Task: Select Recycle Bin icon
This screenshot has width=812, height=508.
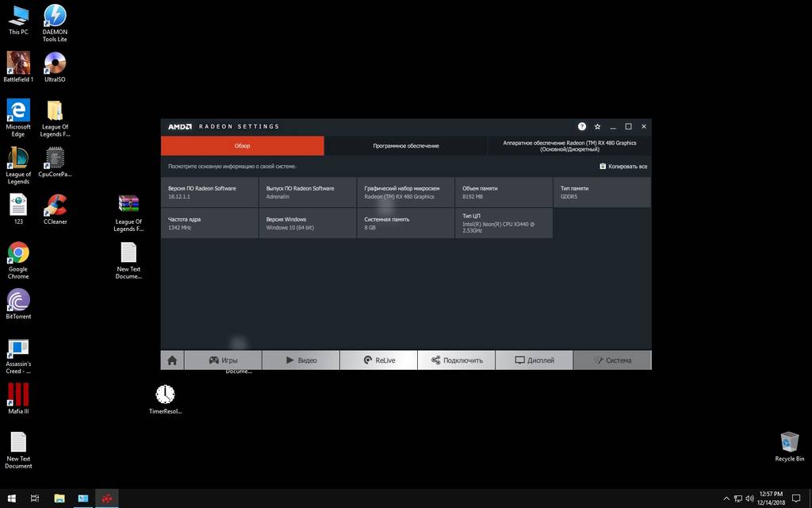Action: pos(789,446)
